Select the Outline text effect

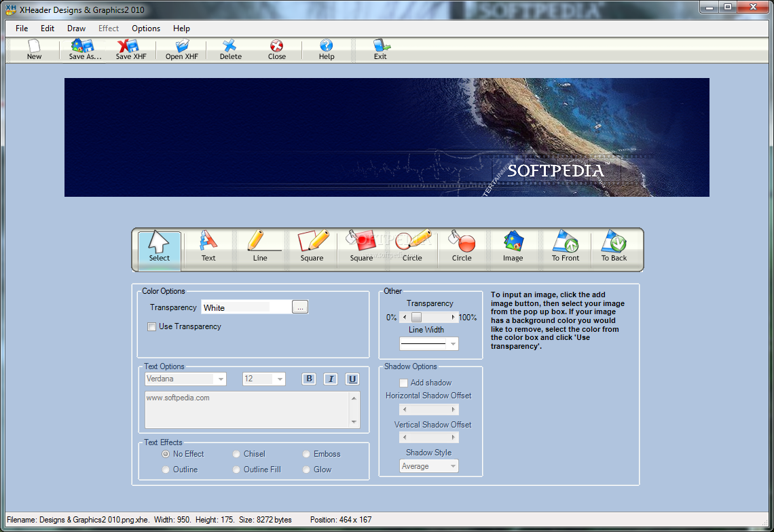click(166, 470)
